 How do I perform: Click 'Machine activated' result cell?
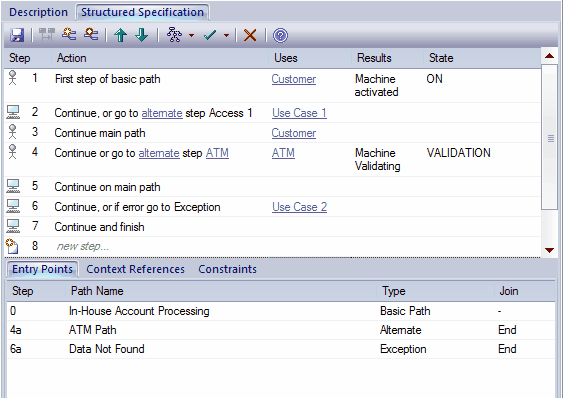click(x=376, y=85)
